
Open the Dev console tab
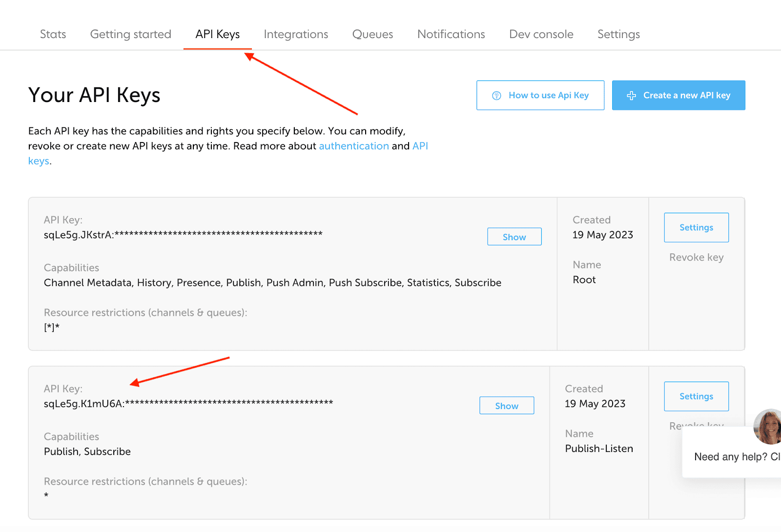pyautogui.click(x=541, y=34)
